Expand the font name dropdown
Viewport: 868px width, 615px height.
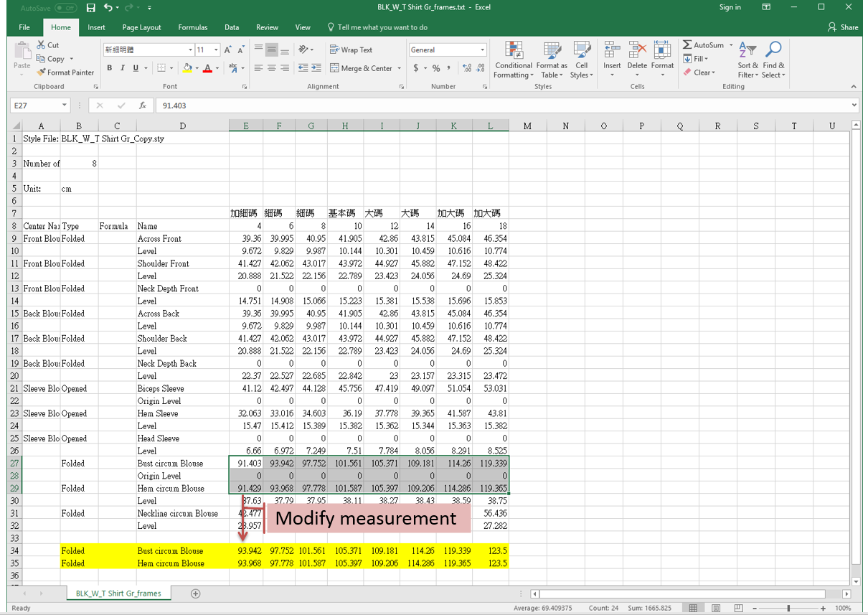coord(190,50)
